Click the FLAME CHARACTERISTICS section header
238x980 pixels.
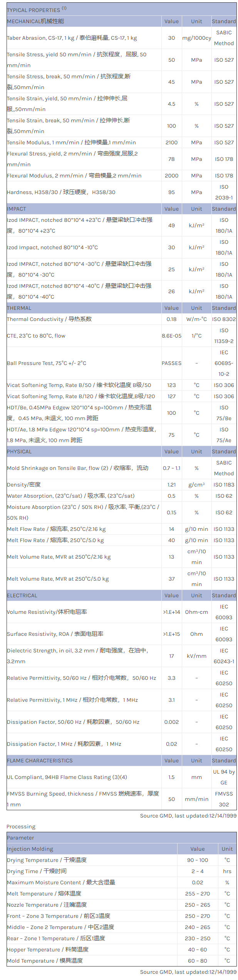[x=40, y=760]
